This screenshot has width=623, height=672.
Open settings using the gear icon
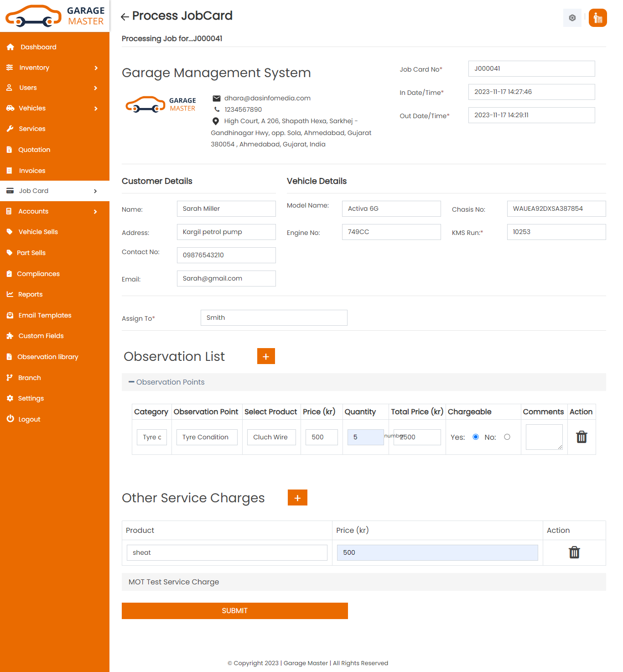572,18
